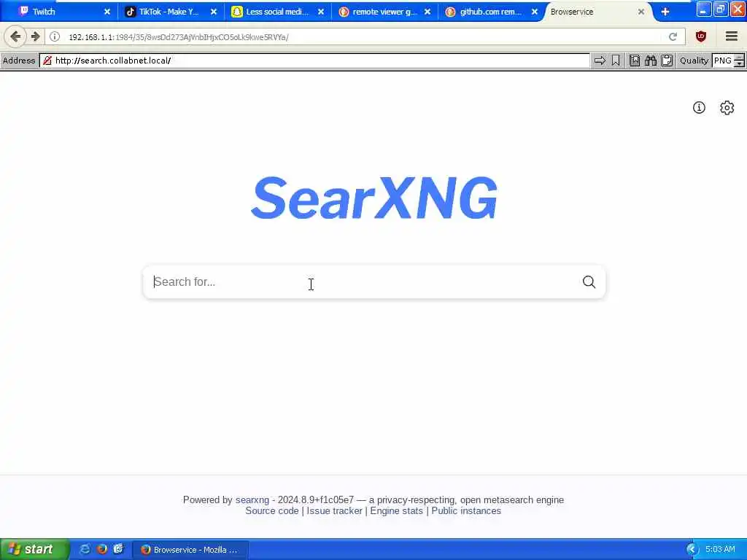This screenshot has height=560, width=747.
Task: Click the Address label text
Action: click(x=19, y=61)
